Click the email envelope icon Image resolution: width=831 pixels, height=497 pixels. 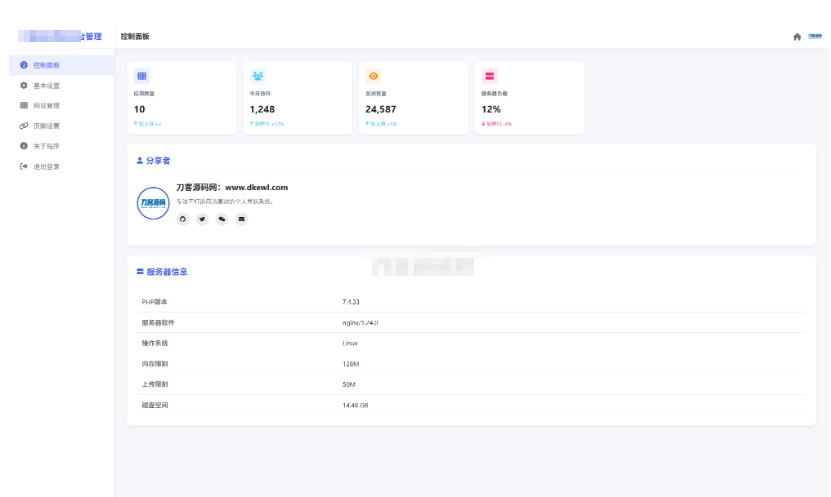click(242, 219)
